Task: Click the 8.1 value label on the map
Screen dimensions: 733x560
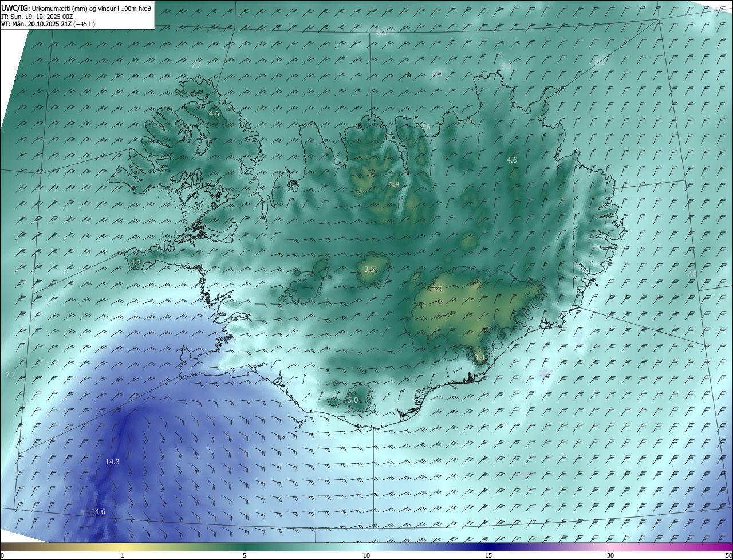Action: click(382, 33)
